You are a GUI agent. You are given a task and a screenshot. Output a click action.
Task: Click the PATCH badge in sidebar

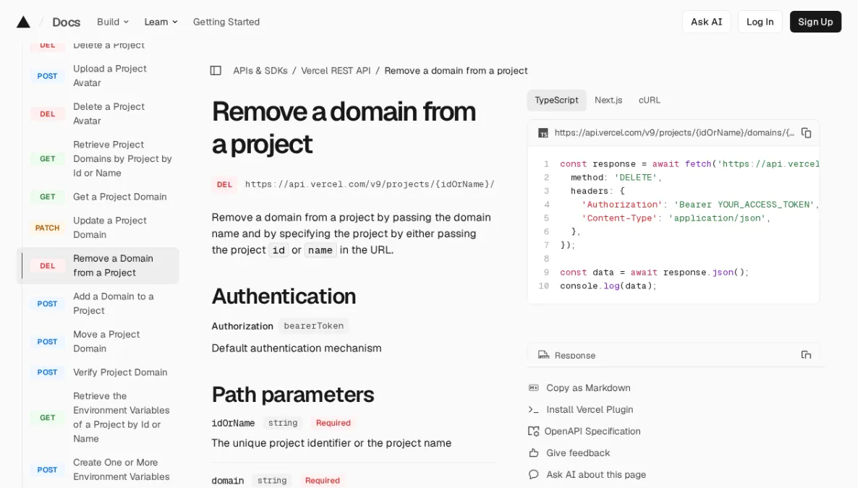pyautogui.click(x=48, y=228)
